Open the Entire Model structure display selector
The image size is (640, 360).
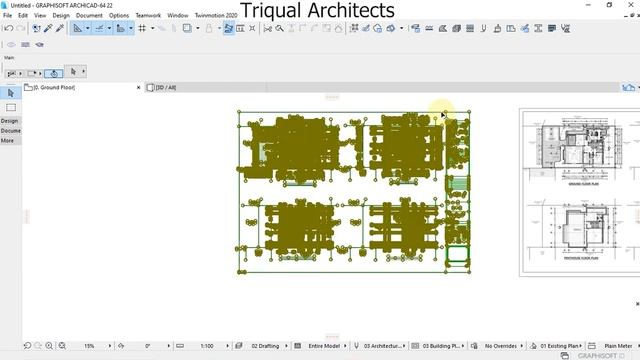324,346
